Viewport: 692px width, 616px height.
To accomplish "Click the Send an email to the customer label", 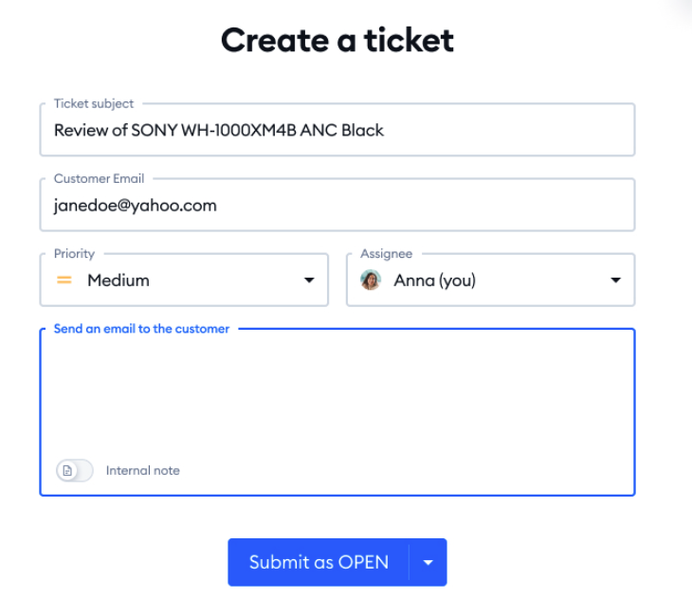I will (x=141, y=329).
